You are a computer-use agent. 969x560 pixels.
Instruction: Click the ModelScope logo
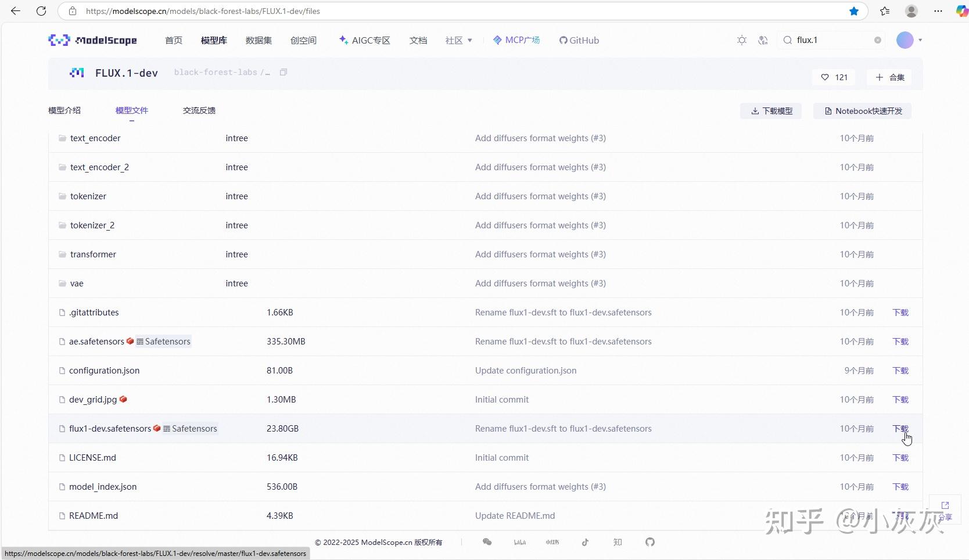(x=93, y=40)
